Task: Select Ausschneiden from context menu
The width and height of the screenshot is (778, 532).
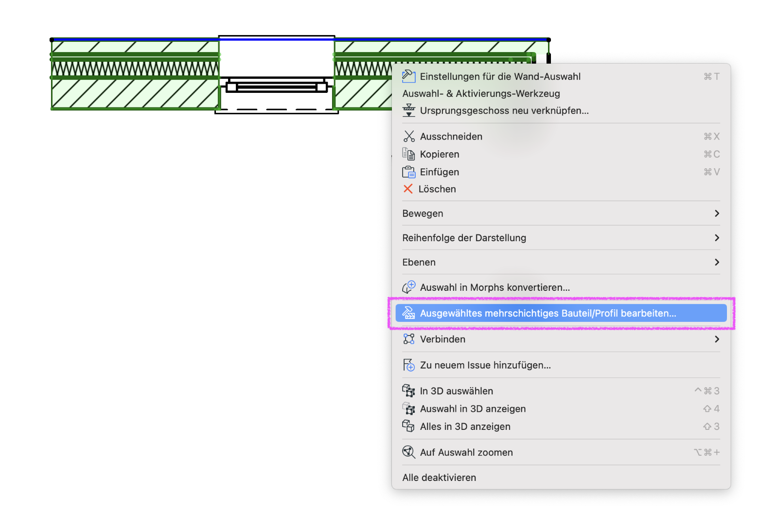Action: point(561,136)
